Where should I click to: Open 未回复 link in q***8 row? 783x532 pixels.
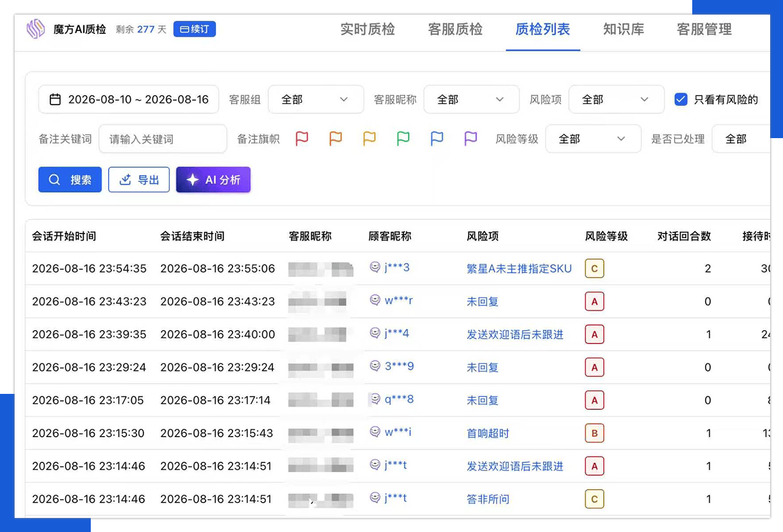coord(483,400)
